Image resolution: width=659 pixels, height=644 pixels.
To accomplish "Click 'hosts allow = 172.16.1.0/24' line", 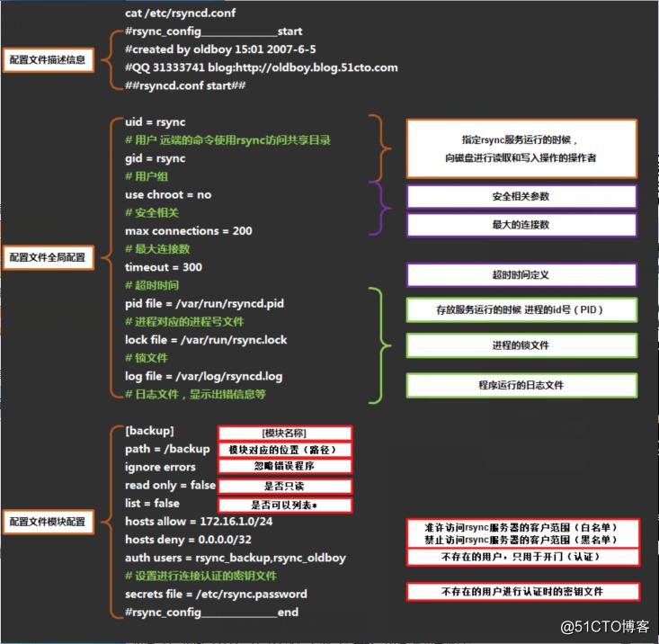I will click(199, 522).
